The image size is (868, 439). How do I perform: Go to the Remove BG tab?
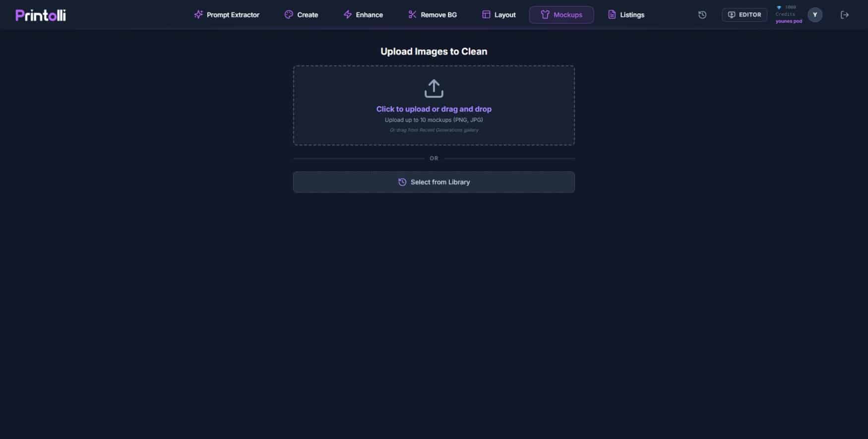(x=433, y=15)
